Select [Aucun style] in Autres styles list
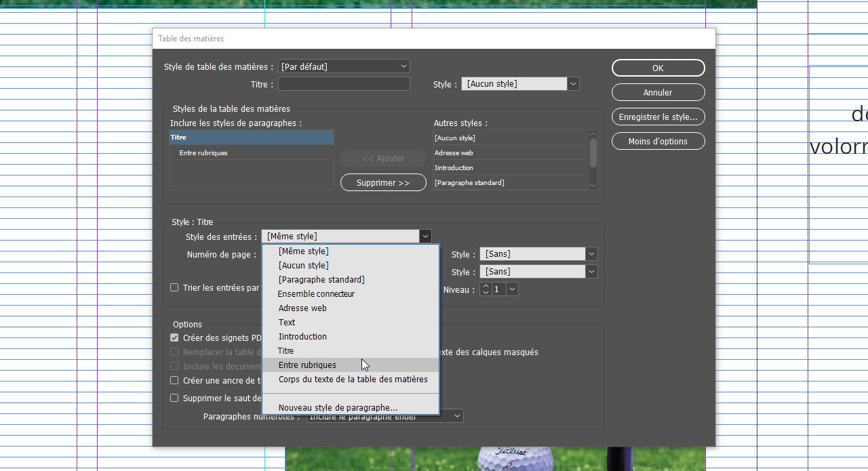This screenshot has width=868, height=471. coord(511,138)
